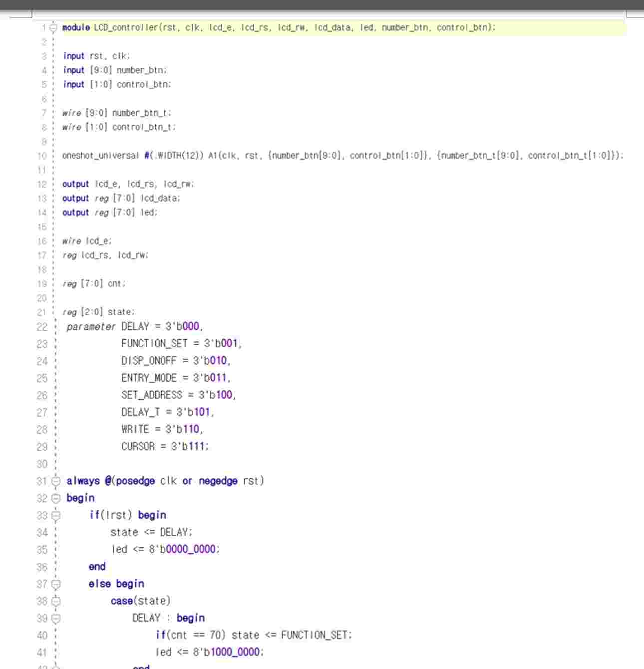Collapse the if(!rst) block fold marker
Screen dimensions: 644x669
pyautogui.click(x=54, y=514)
